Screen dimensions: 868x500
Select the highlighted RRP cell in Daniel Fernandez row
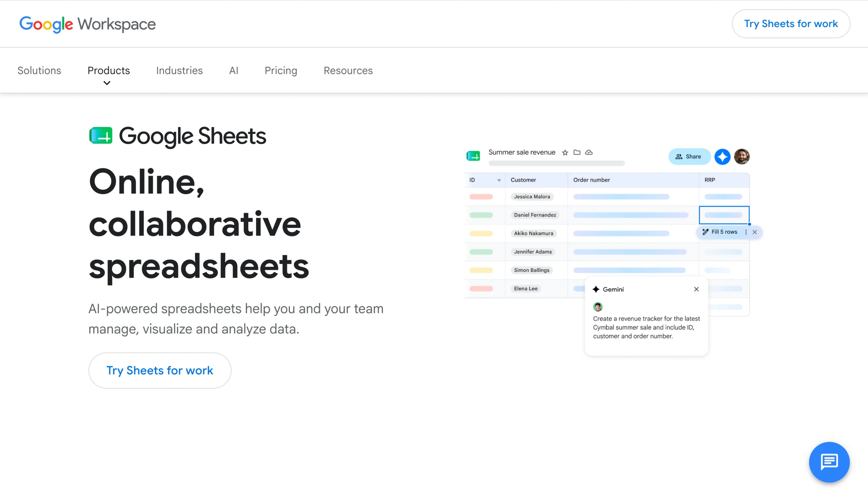click(724, 215)
